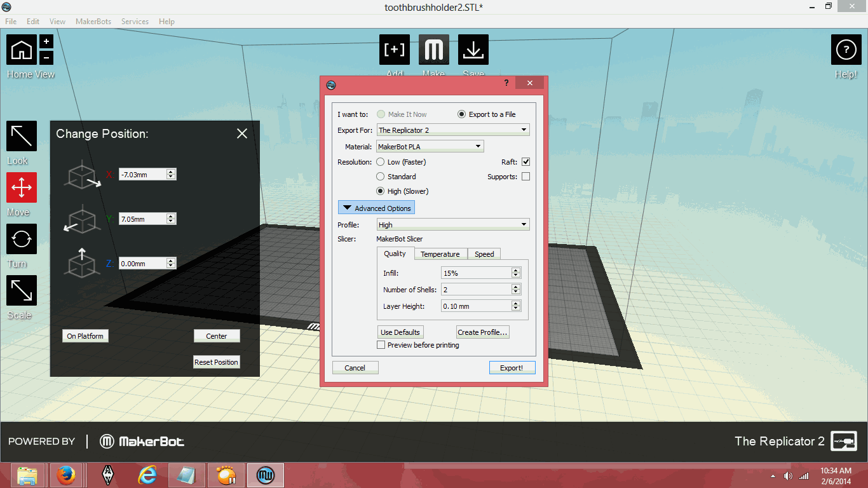Click the Y position stepper arrows
This screenshot has width=868, height=488.
pyautogui.click(x=171, y=219)
